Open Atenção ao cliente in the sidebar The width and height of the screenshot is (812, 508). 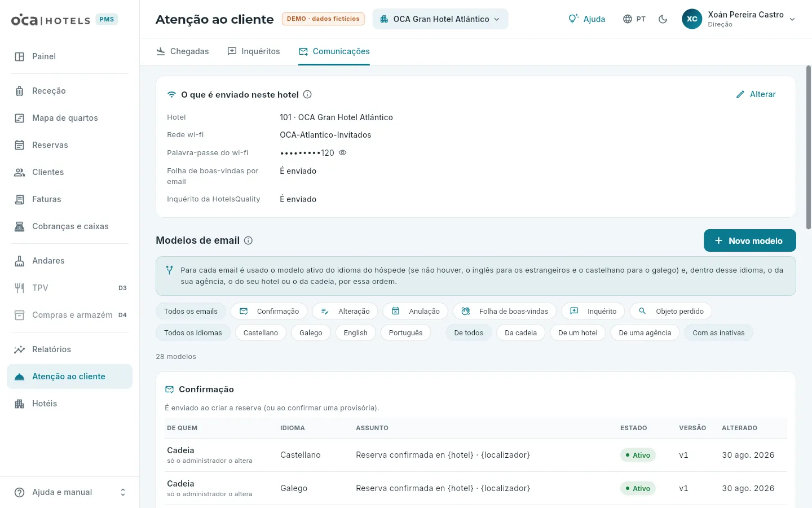69,376
